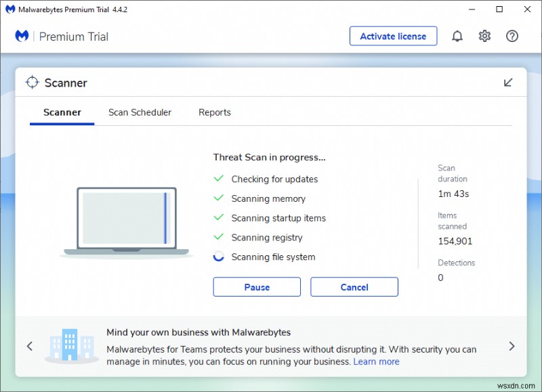Image resolution: width=542 pixels, height=392 pixels.
Task: Follow the Learn more link
Action: (376, 362)
